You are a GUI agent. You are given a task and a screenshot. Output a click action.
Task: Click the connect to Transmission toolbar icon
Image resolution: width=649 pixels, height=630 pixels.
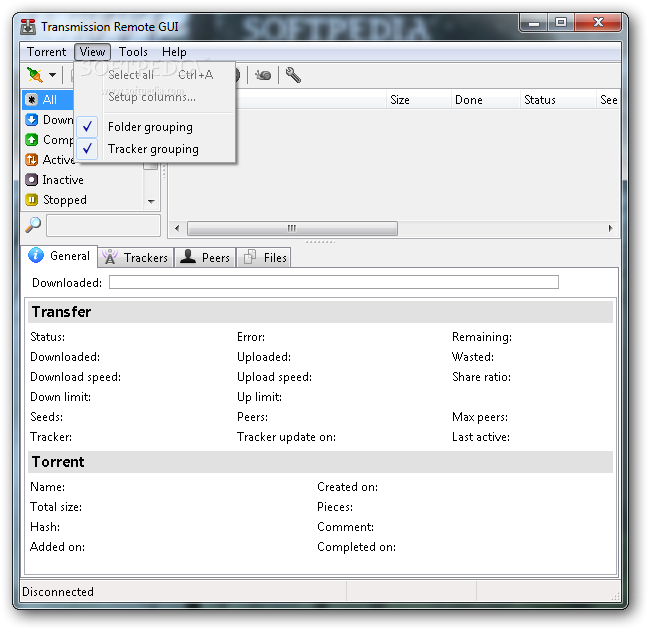click(35, 75)
